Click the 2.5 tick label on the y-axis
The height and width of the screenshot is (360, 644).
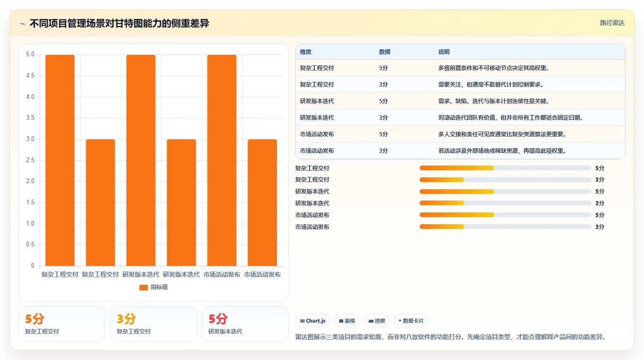point(30,160)
